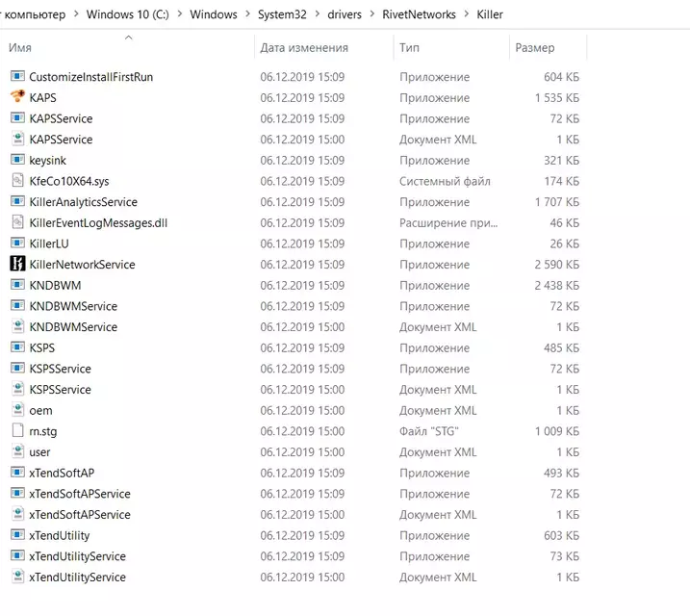The width and height of the screenshot is (690, 616).
Task: Click the keysink application icon
Action: click(x=17, y=160)
